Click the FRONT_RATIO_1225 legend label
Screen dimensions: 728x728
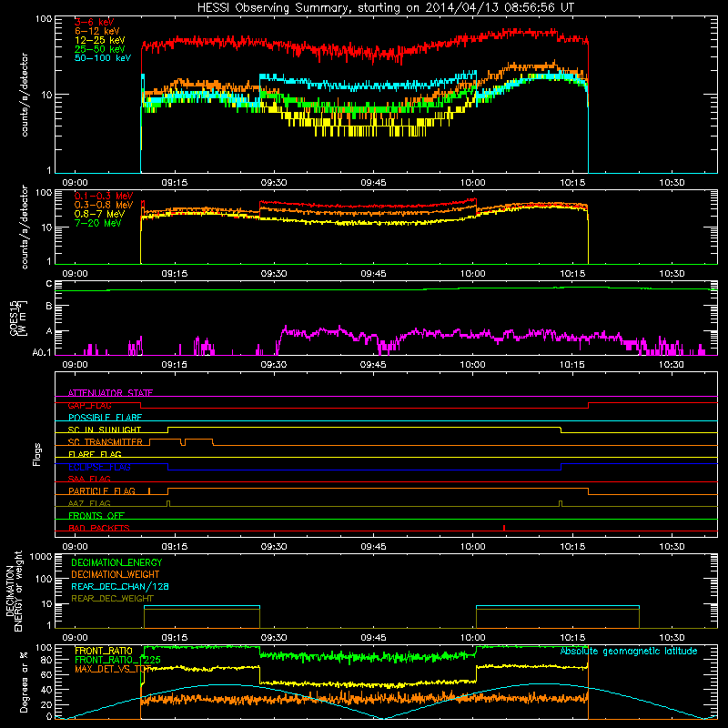point(117,660)
